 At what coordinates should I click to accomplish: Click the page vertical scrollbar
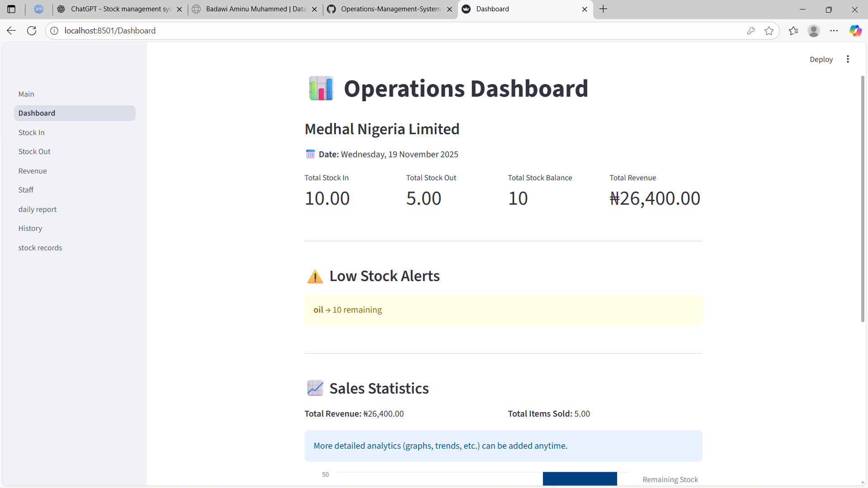pos(863,199)
